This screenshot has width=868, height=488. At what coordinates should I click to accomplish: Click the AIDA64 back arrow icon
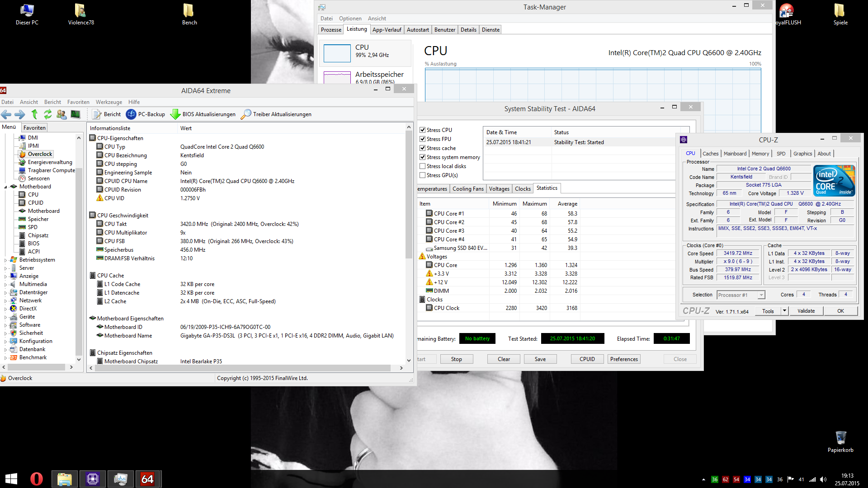click(x=6, y=114)
